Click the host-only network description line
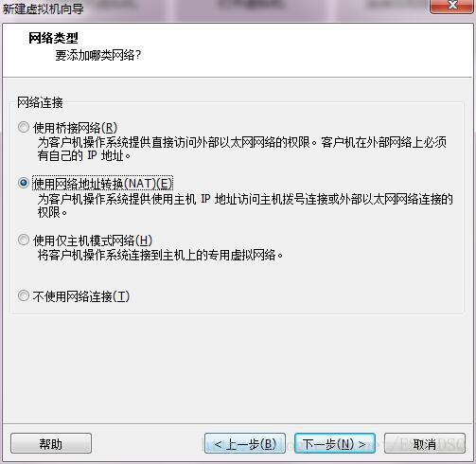The height and width of the screenshot is (464, 476). coord(160,255)
